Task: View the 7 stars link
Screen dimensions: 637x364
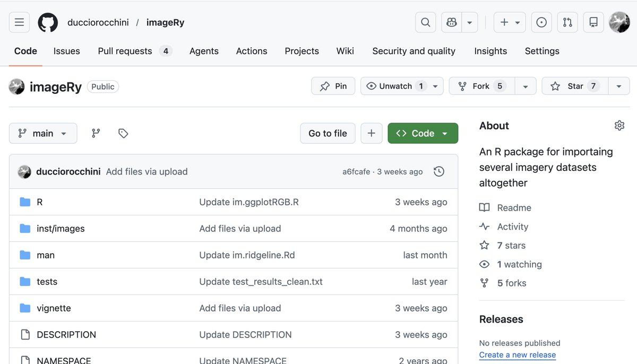Action: [502, 245]
